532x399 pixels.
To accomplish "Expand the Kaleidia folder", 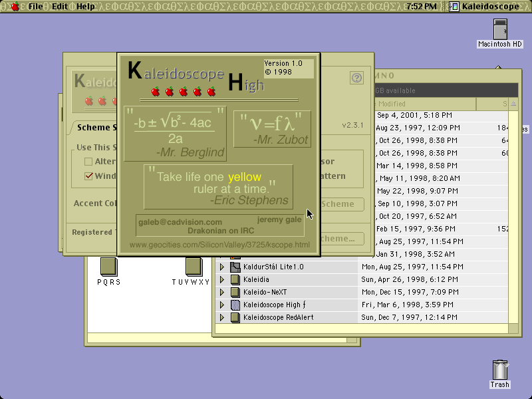I will 222,279.
